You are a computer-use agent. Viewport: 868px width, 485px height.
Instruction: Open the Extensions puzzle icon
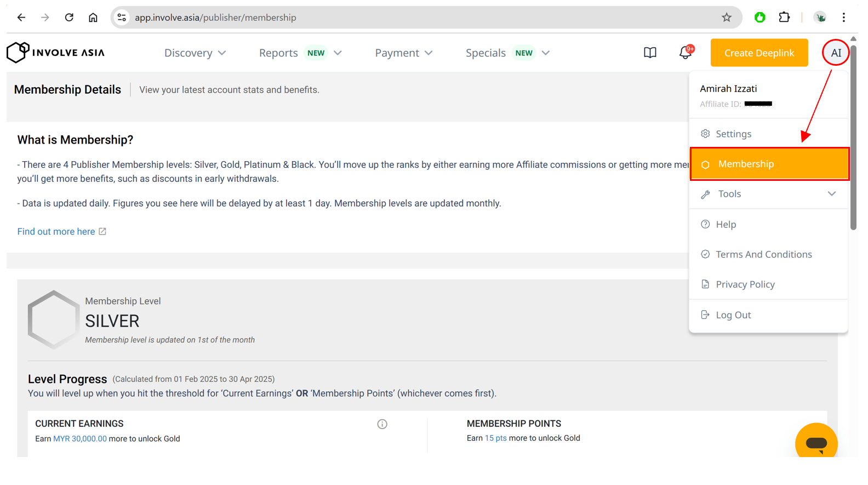tap(784, 18)
